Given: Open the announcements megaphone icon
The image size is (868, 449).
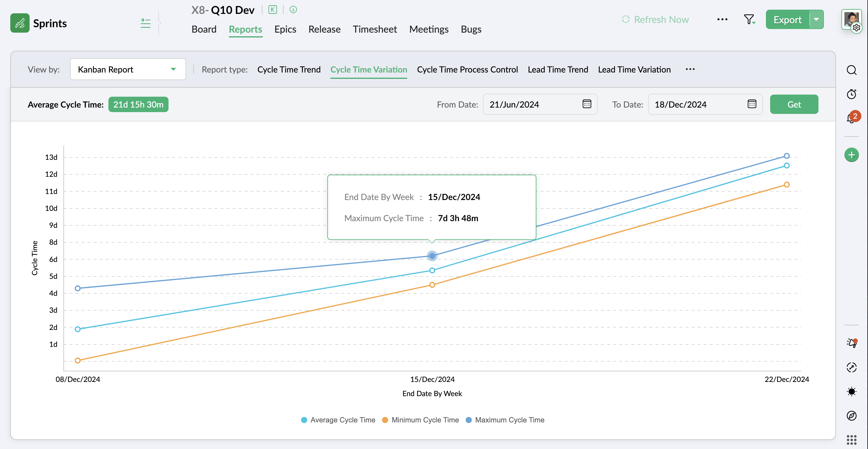Looking at the screenshot, I should point(851,343).
